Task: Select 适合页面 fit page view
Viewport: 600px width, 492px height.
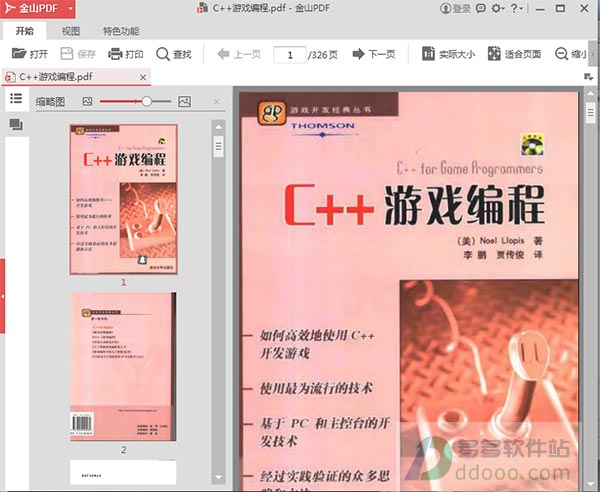Action: pos(514,54)
